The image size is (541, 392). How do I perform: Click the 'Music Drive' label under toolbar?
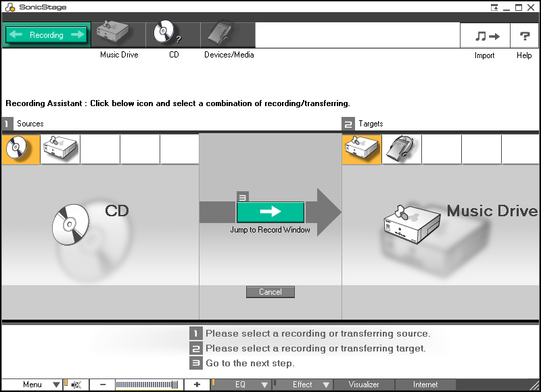[x=119, y=55]
